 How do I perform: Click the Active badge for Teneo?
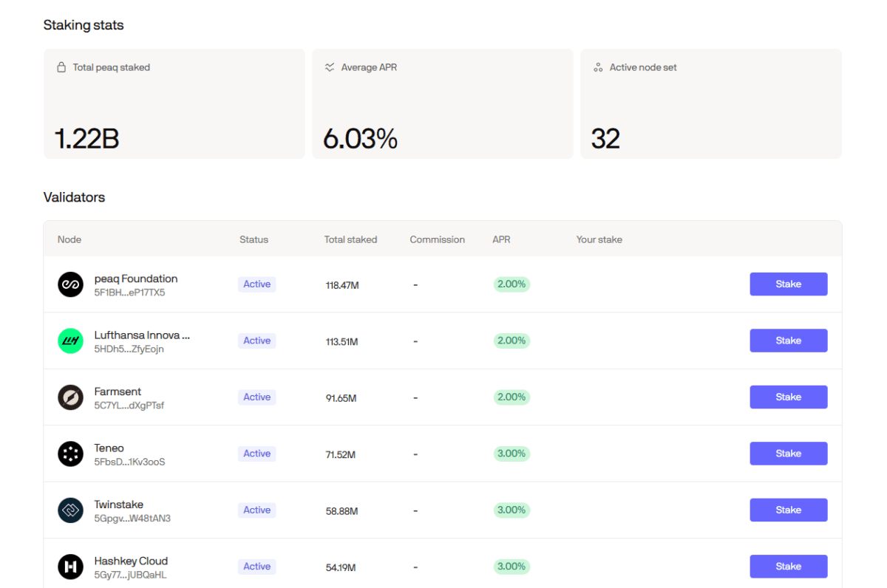[x=257, y=454]
